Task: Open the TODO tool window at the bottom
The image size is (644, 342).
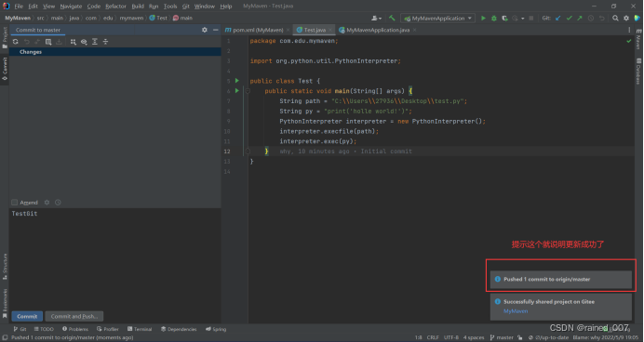Action: coord(44,329)
